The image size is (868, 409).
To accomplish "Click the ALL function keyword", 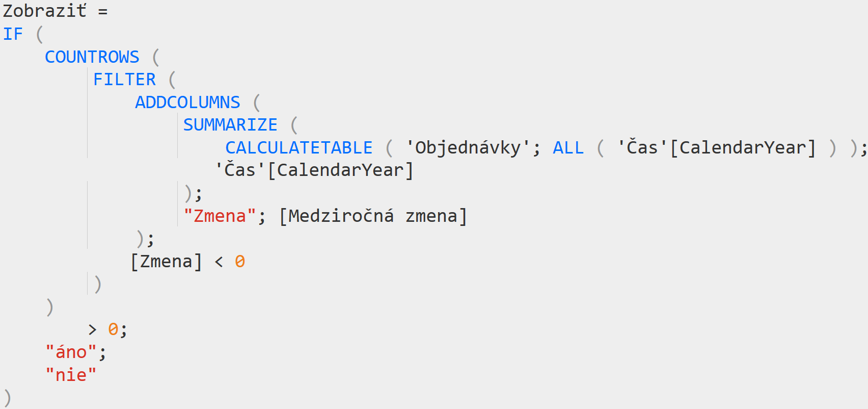I will (x=568, y=147).
